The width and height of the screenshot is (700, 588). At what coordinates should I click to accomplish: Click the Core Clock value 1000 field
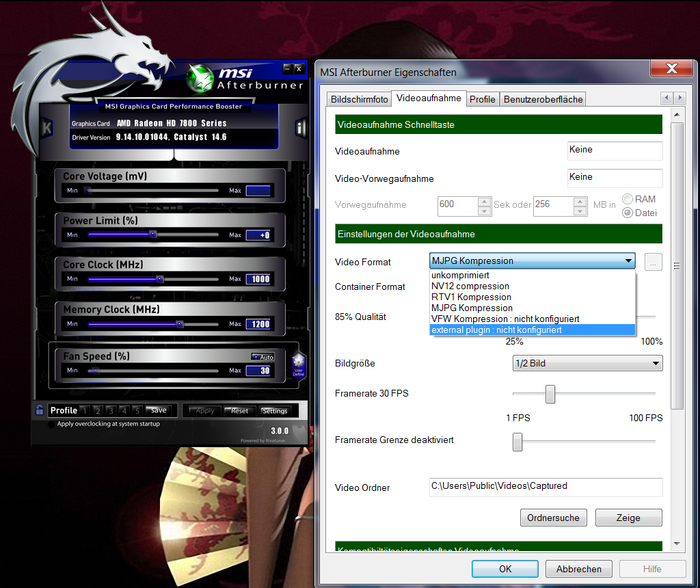[x=258, y=279]
